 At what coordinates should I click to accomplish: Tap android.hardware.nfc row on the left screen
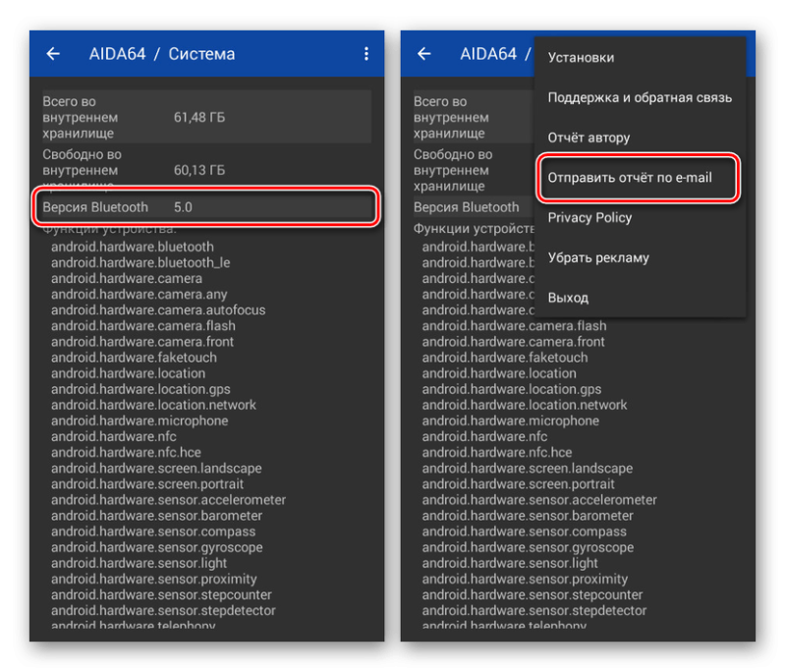pos(114,436)
